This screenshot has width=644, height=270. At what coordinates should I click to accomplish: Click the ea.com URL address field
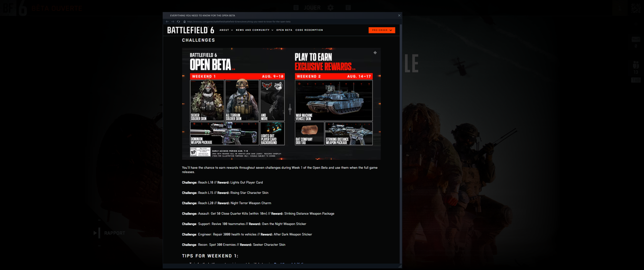[x=239, y=22]
